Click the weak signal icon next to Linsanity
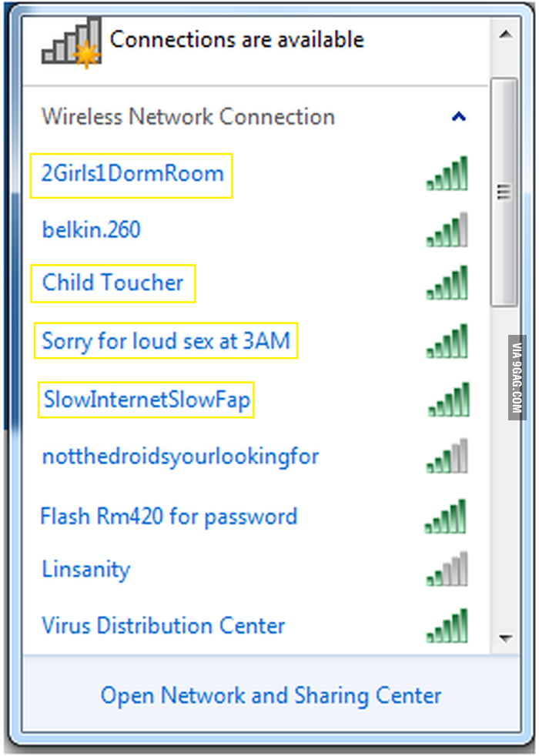The image size is (539, 756). [x=447, y=569]
